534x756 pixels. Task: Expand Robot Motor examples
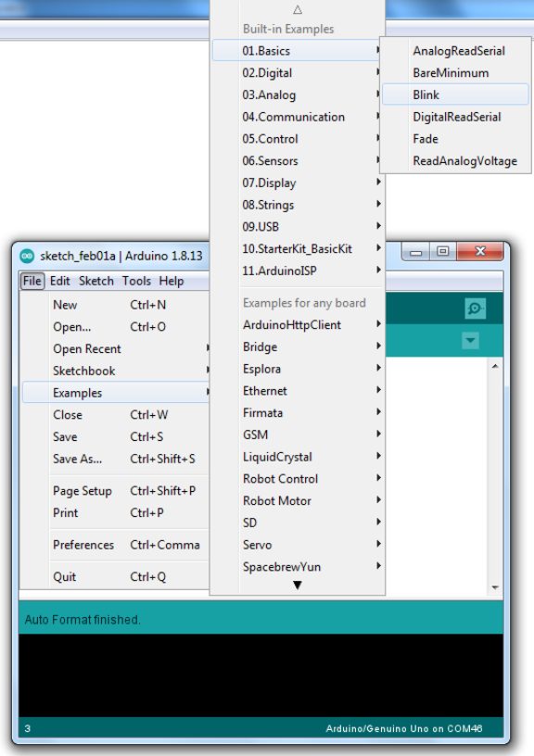tap(296, 501)
